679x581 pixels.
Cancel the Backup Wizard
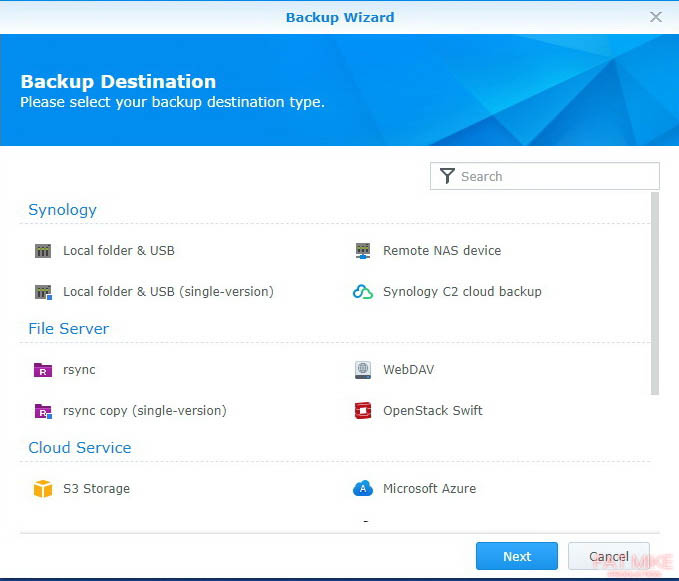pos(609,556)
